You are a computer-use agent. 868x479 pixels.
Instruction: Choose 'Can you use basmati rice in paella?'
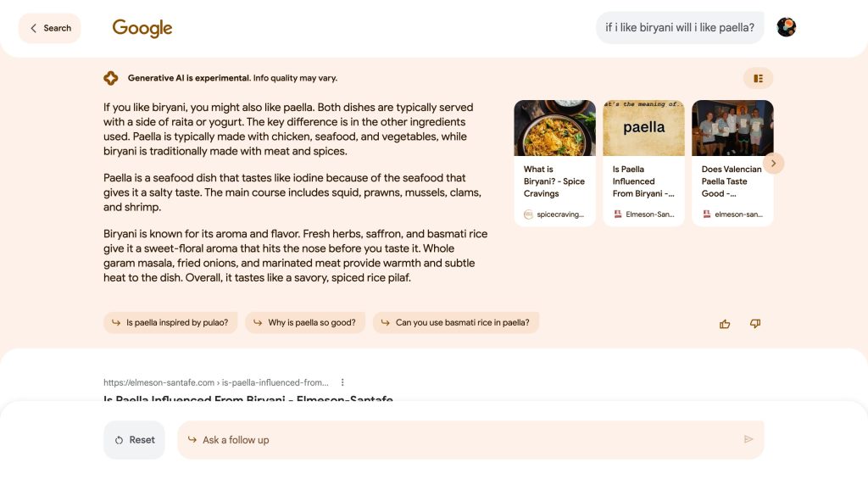(456, 323)
